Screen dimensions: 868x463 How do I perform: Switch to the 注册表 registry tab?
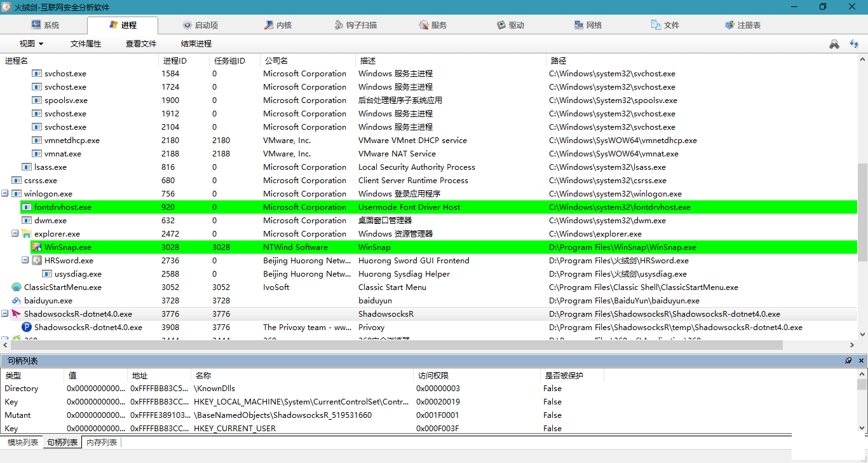pyautogui.click(x=742, y=25)
